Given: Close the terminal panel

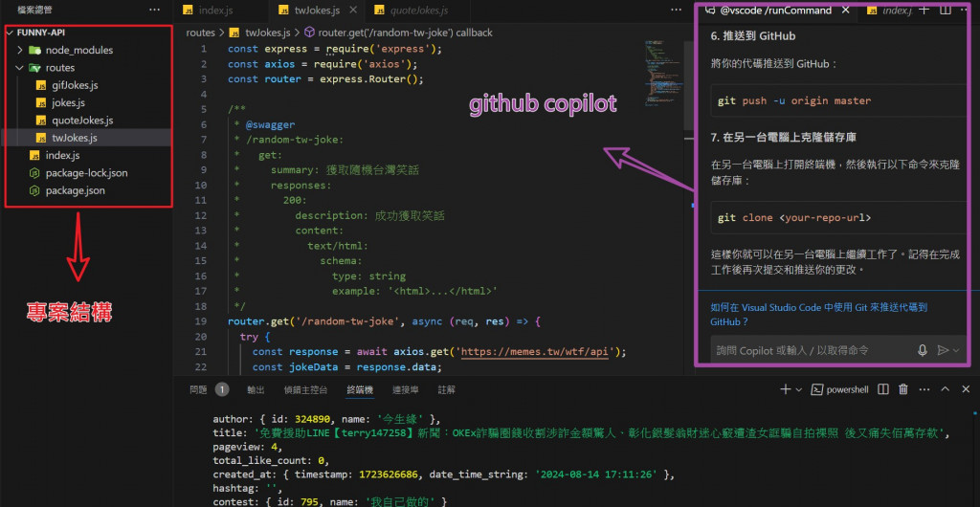Looking at the screenshot, I should [967, 389].
